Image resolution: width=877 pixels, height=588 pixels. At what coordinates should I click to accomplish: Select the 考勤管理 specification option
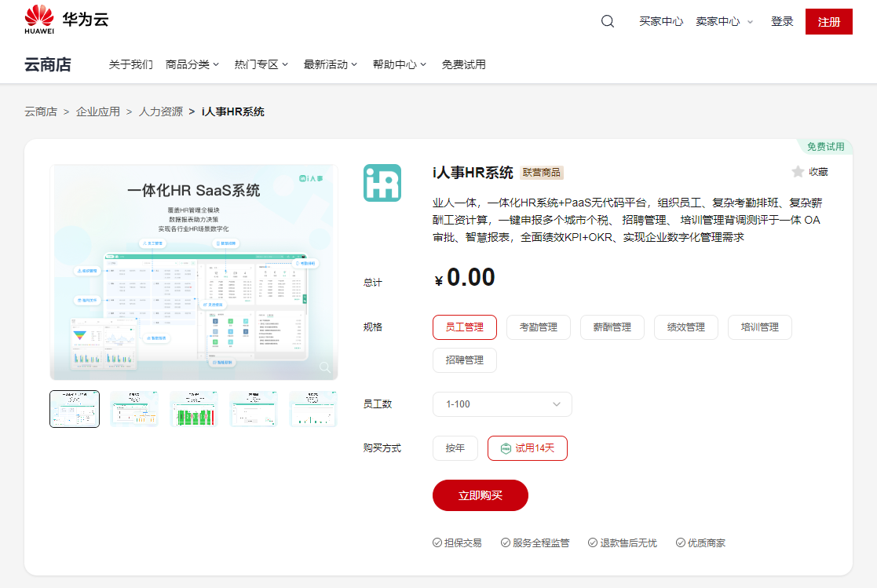[538, 327]
